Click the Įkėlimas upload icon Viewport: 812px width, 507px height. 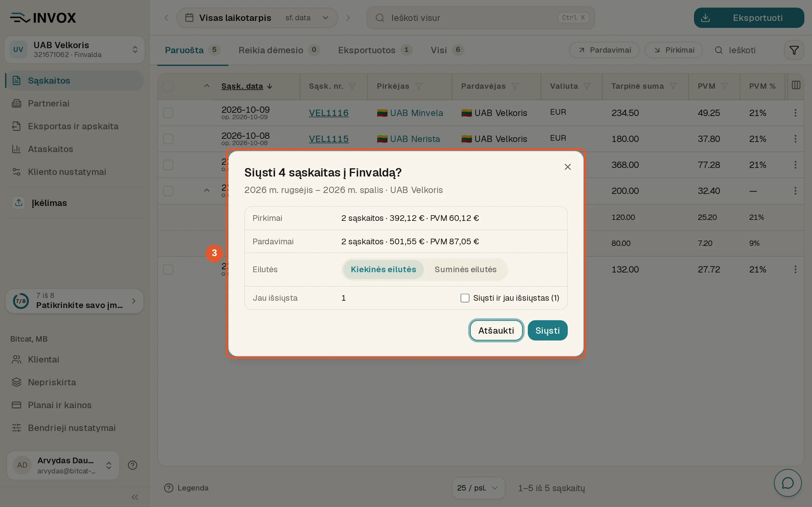pyautogui.click(x=19, y=202)
